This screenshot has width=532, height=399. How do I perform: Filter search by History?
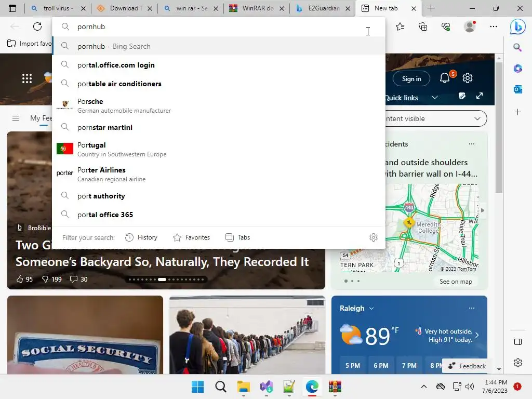coord(141,237)
